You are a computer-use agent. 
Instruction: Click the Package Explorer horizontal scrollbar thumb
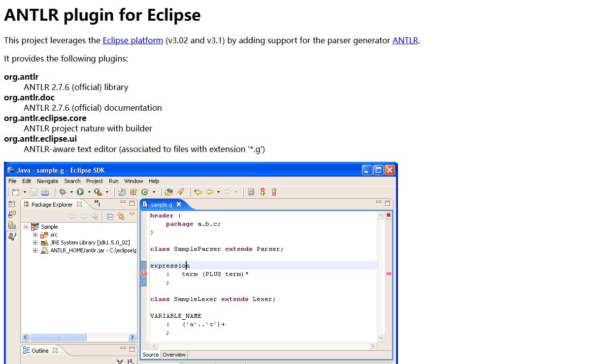point(58,337)
